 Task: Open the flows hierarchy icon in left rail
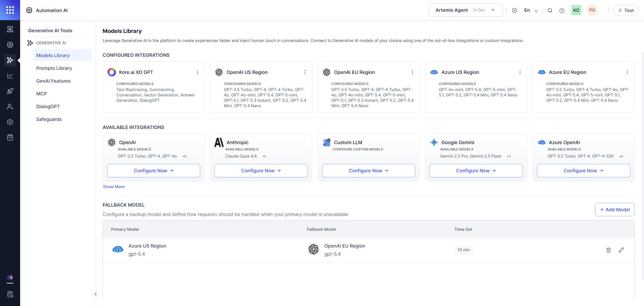10,29
